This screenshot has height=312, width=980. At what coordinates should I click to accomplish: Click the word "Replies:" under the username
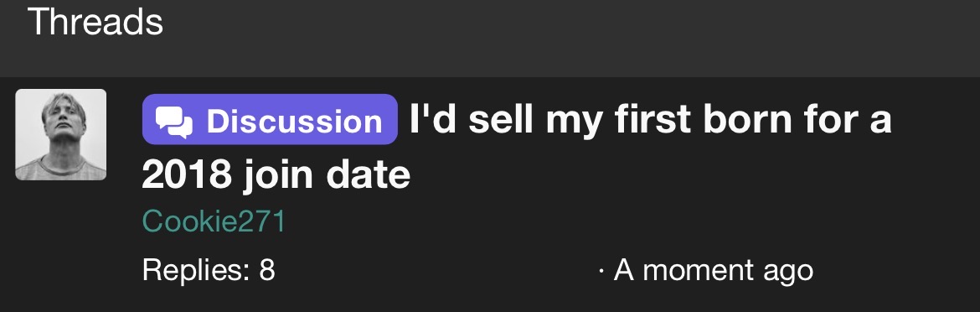point(196,271)
